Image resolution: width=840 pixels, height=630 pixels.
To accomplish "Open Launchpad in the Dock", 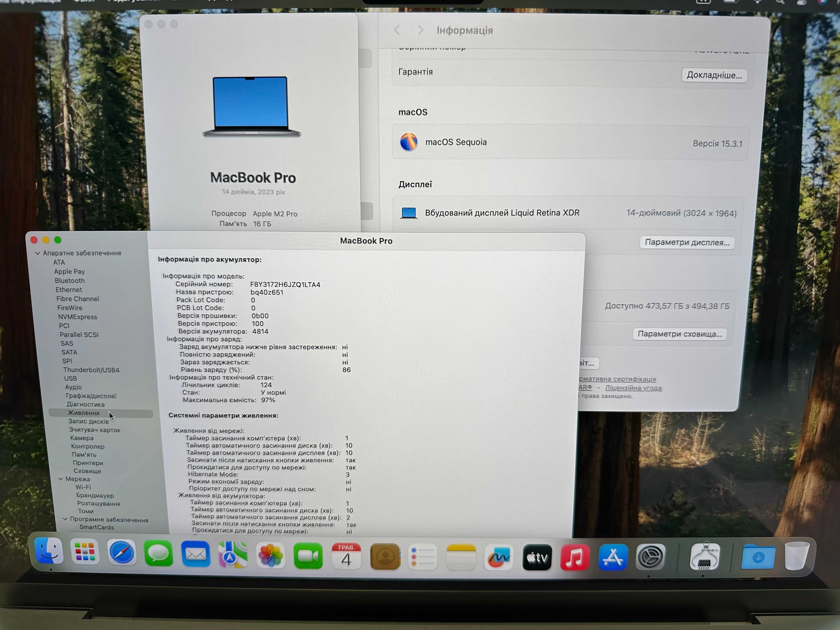I will click(x=85, y=552).
